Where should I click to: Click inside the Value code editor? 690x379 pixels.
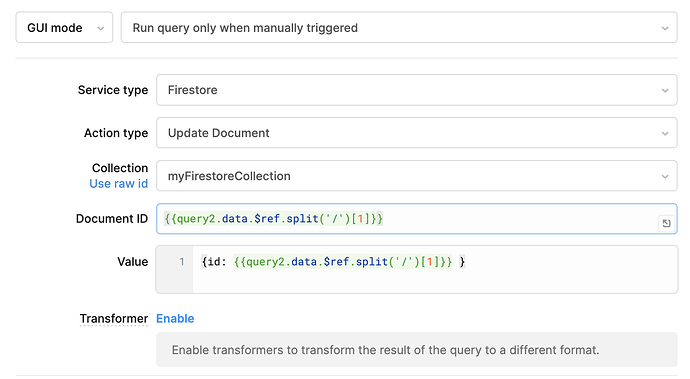435,269
